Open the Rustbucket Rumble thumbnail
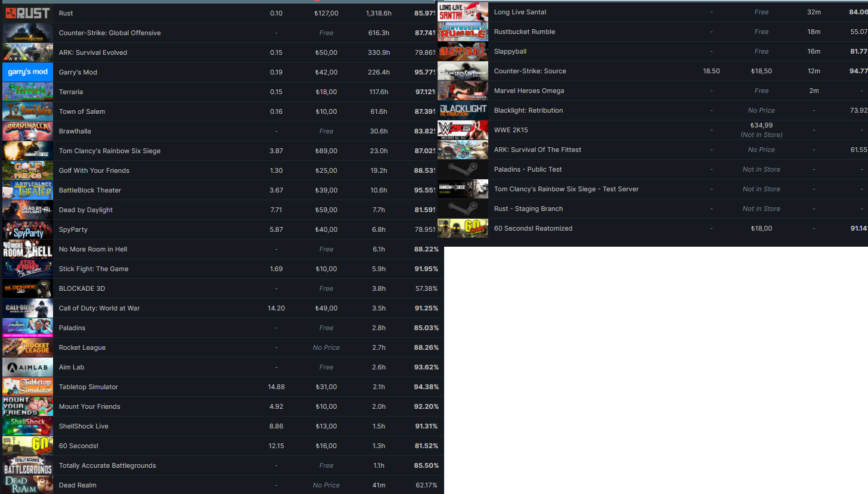Viewport: 868px width, 494px height. [x=463, y=32]
